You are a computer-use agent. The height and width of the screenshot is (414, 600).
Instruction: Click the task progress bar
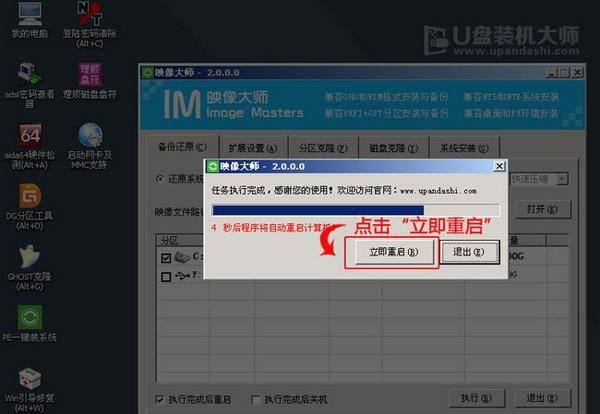tap(355, 210)
